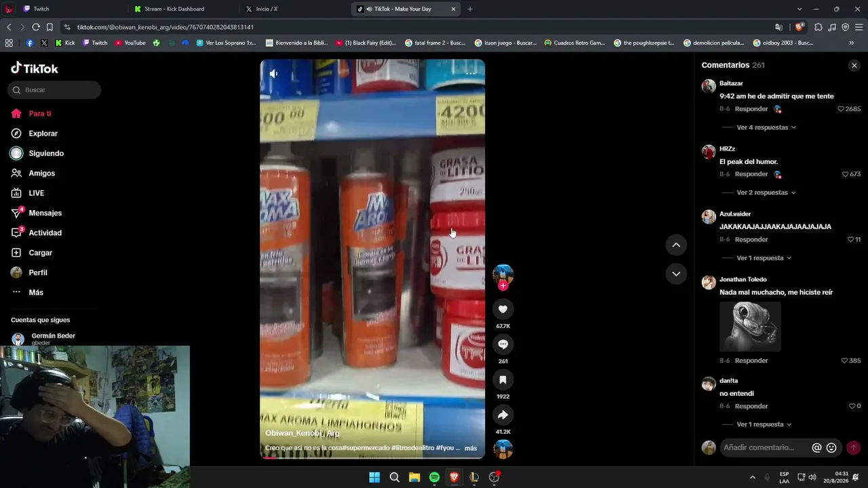Viewport: 868px width, 488px height.
Task: Go back in browser history
Action: tap(9, 27)
